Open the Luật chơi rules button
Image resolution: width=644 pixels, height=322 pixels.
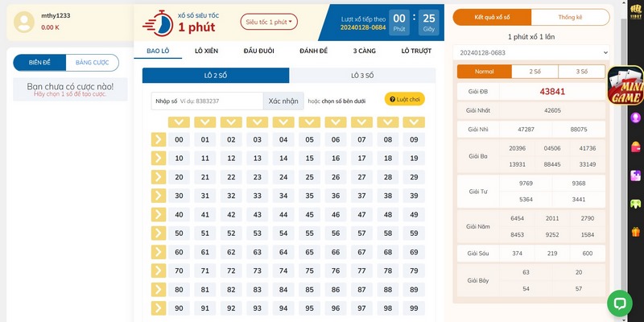[x=404, y=99]
